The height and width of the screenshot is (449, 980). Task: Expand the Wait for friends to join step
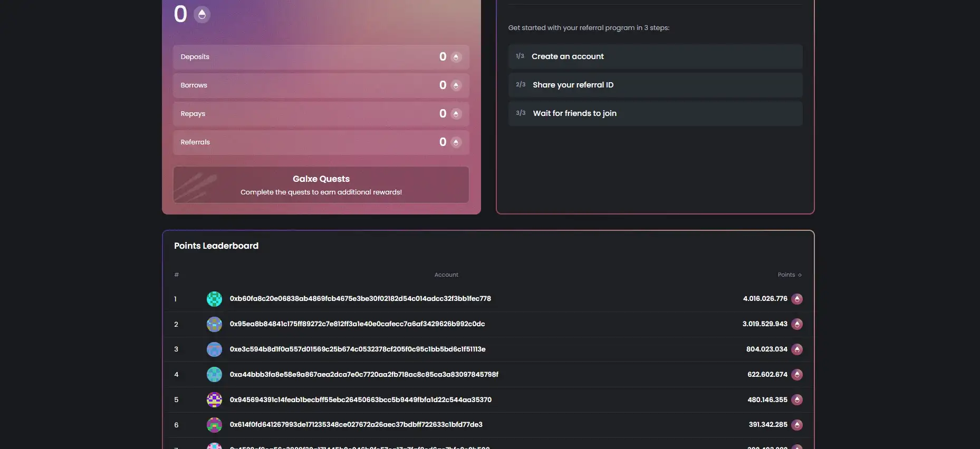[x=655, y=113]
